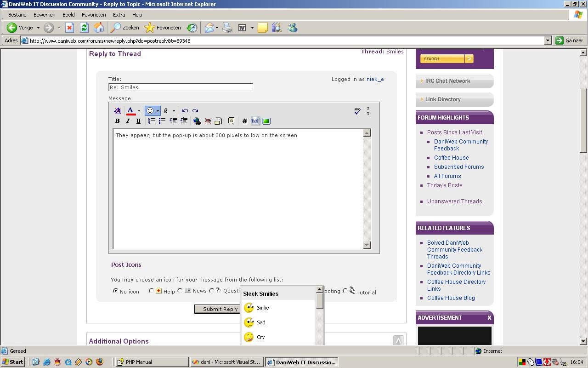Viewport: 588px width, 368px height.
Task: Click the Remove Link icon
Action: coord(208,121)
